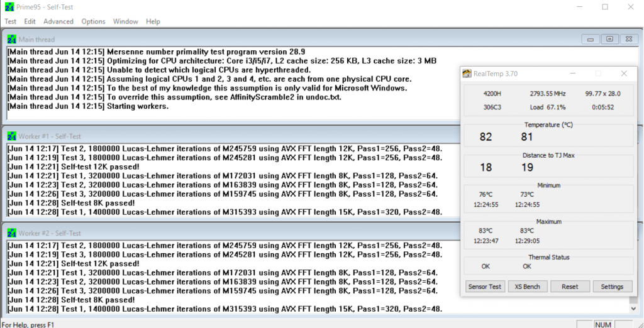Image resolution: width=644 pixels, height=328 pixels.
Task: Open the Advanced menu
Action: [x=58, y=21]
